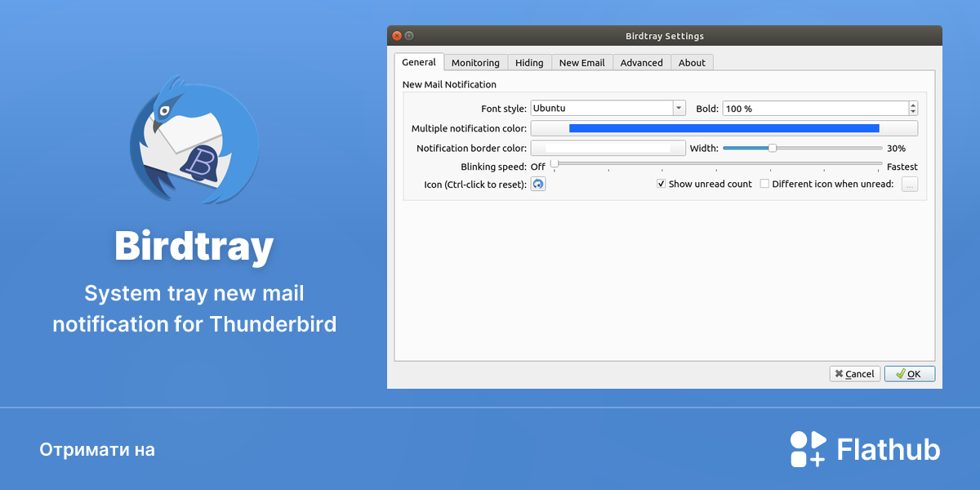Open the About tab

tap(692, 63)
